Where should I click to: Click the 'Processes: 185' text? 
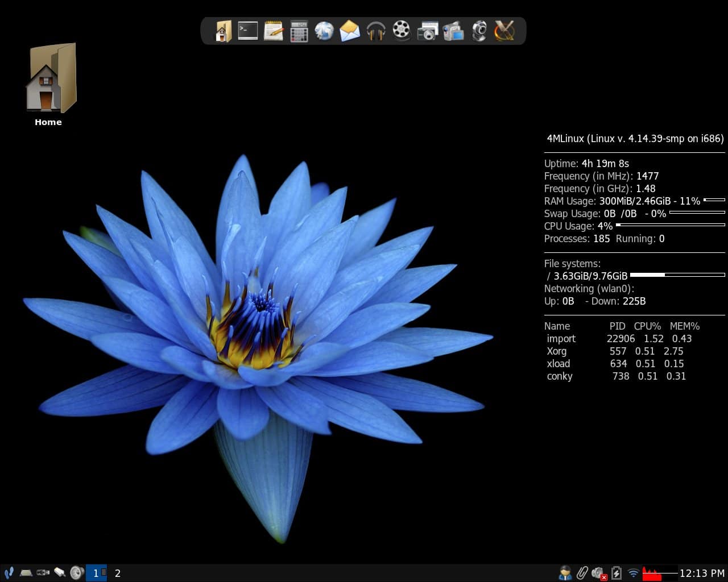[x=577, y=239]
